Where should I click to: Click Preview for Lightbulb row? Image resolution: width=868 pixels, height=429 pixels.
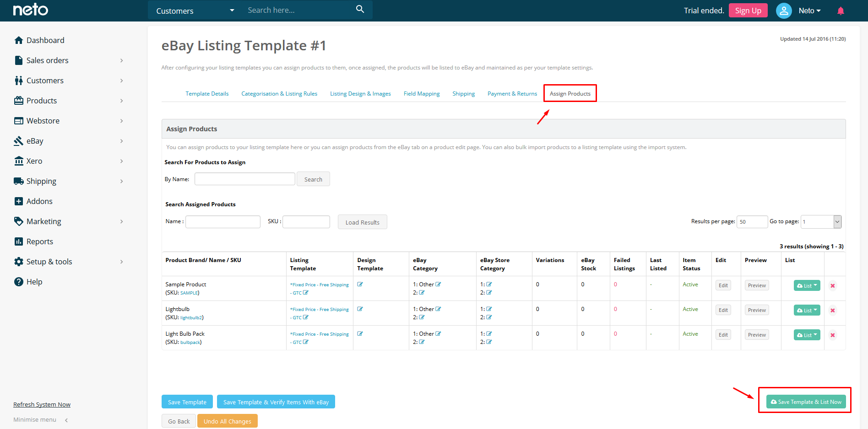click(757, 310)
